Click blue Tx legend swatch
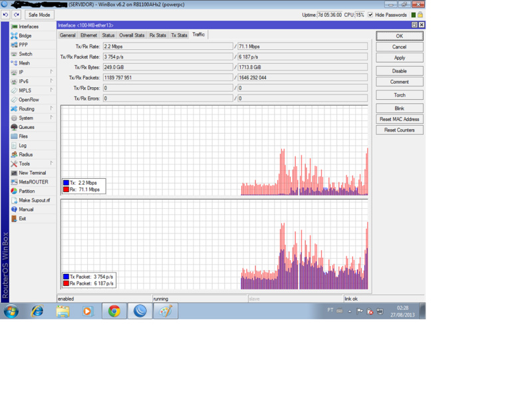The width and height of the screenshot is (532, 399). coord(66,182)
